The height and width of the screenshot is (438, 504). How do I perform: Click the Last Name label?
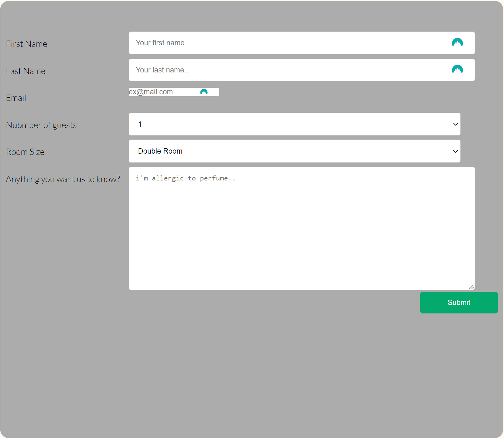pos(25,71)
